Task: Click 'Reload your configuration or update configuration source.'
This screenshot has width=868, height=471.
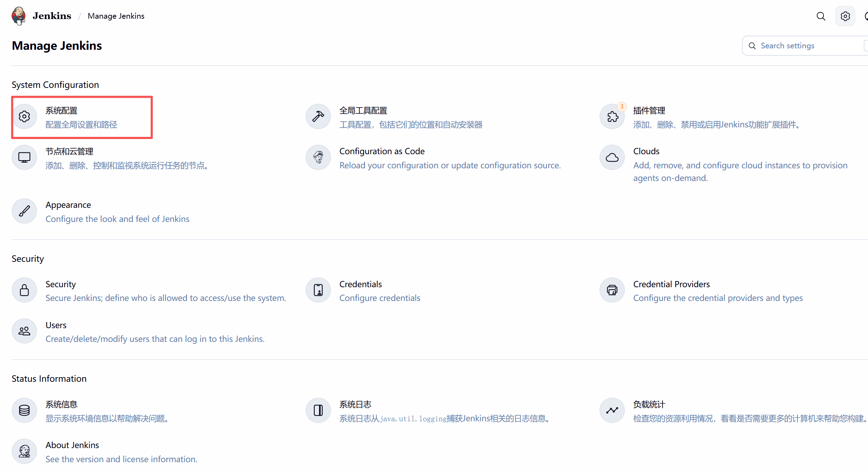Action: pyautogui.click(x=450, y=165)
